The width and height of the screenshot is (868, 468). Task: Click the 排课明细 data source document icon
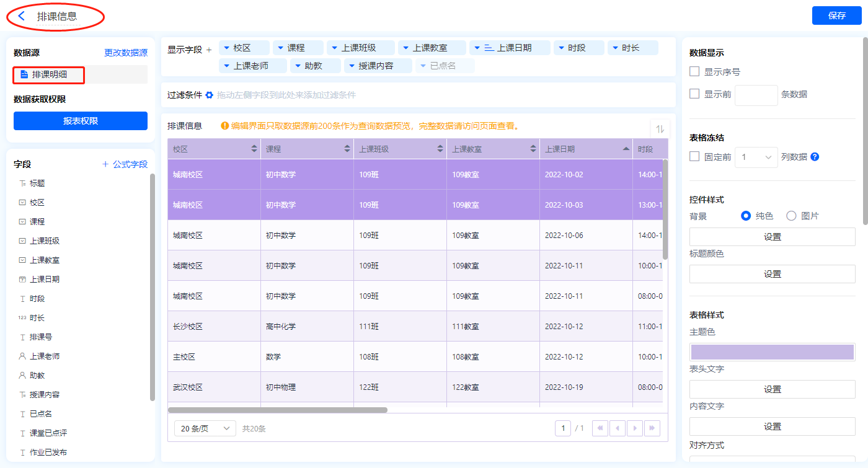tap(24, 74)
